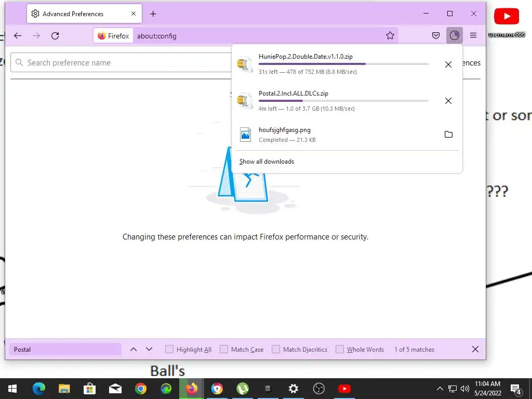Enable the Whole Words checkbox
Screen dimensions: 532x399
(x=340, y=349)
